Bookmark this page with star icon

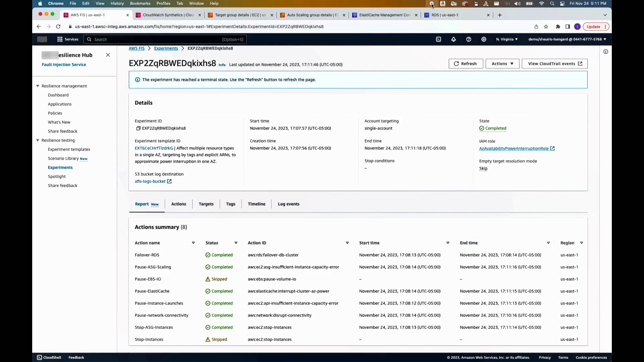point(546,27)
